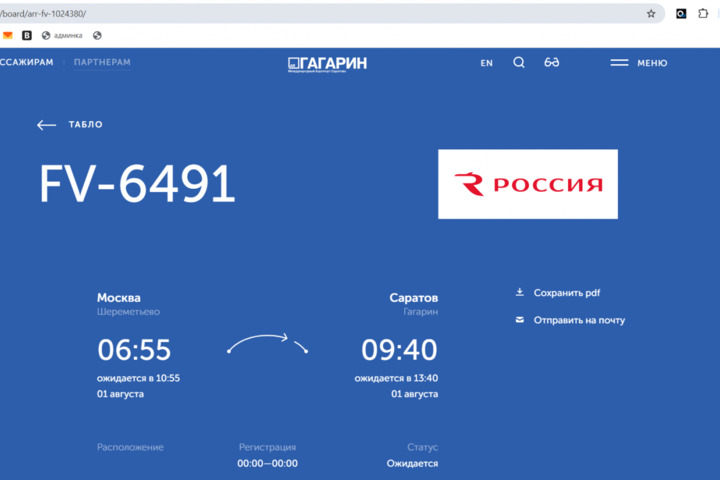The image size is (720, 480).
Task: Click the Россия airline logo
Action: 528,184
